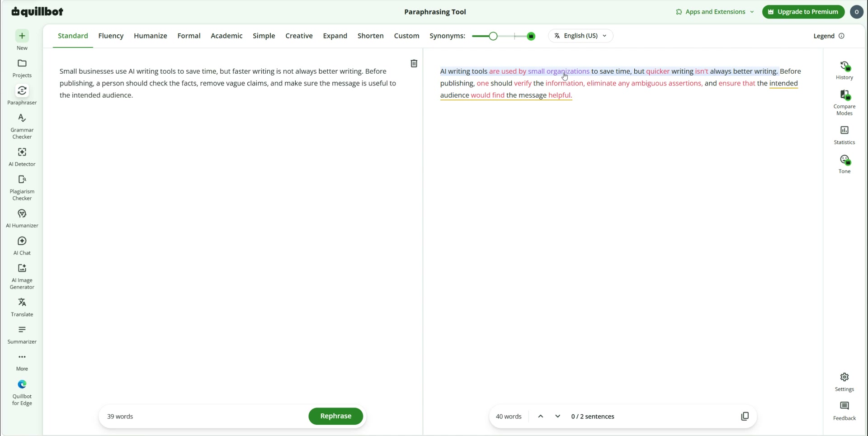Start AI Chat from sidebar
The width and height of the screenshot is (868, 436).
[x=22, y=246]
